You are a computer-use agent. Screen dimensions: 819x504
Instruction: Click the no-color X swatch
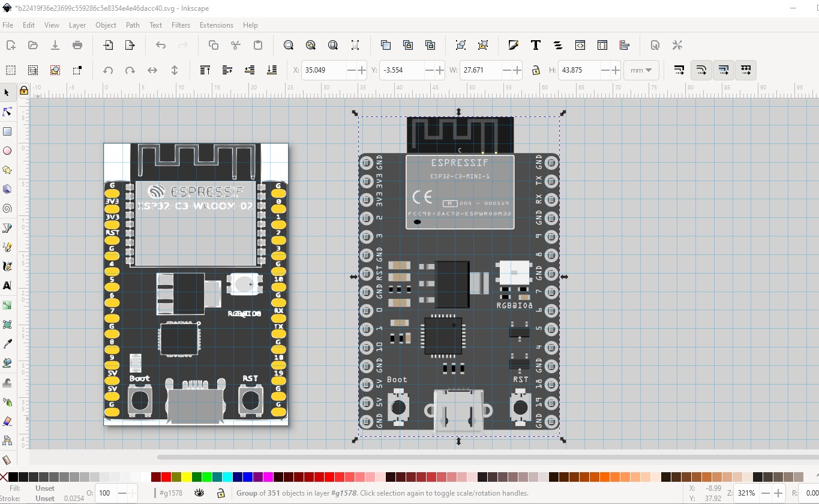tap(4, 477)
